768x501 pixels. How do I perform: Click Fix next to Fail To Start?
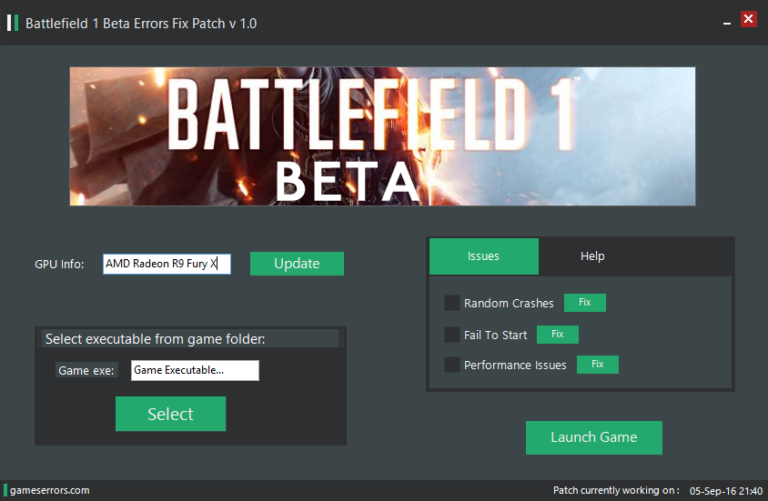tap(557, 334)
